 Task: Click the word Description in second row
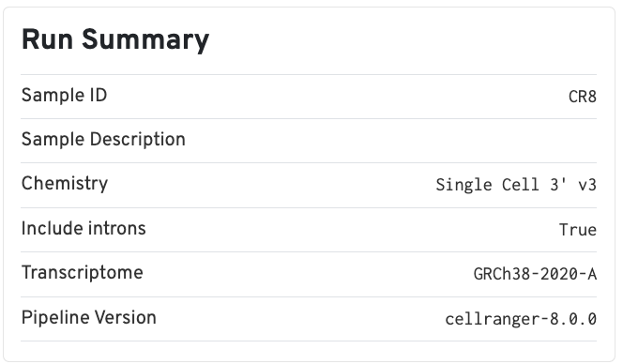(x=138, y=140)
